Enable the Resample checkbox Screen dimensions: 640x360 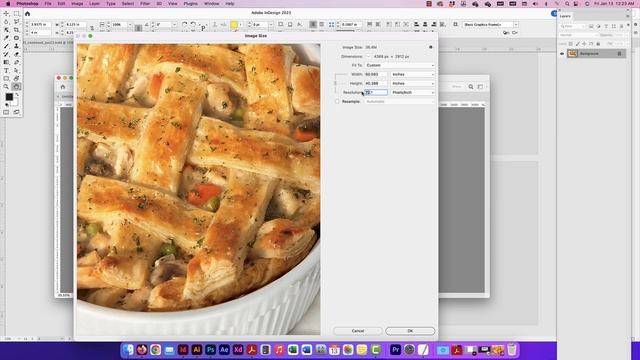tap(337, 102)
